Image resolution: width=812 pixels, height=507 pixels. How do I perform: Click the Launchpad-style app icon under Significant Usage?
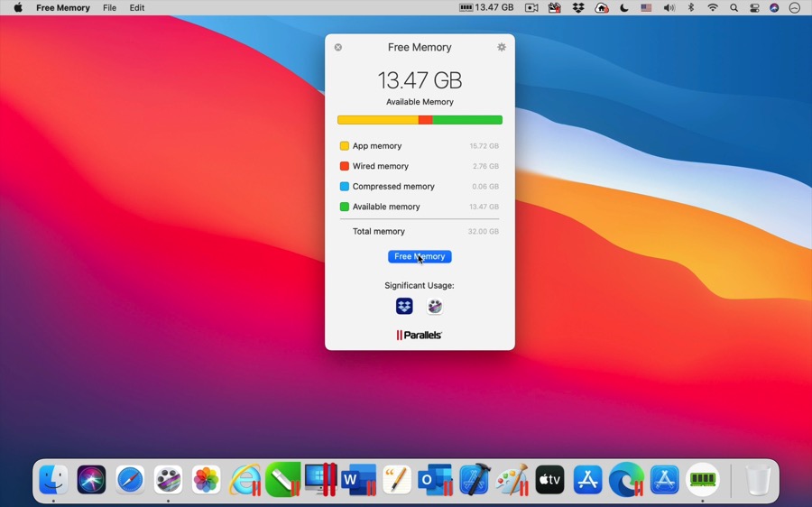tap(435, 307)
